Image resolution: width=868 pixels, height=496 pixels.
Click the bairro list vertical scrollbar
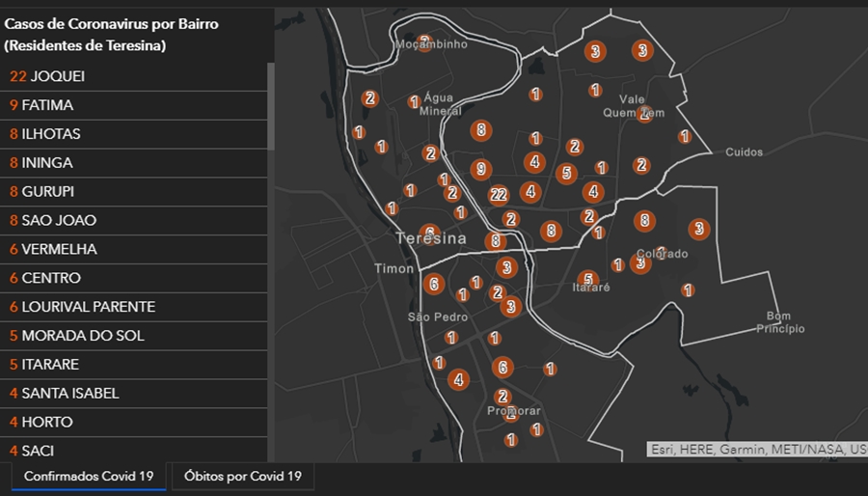tap(271, 106)
